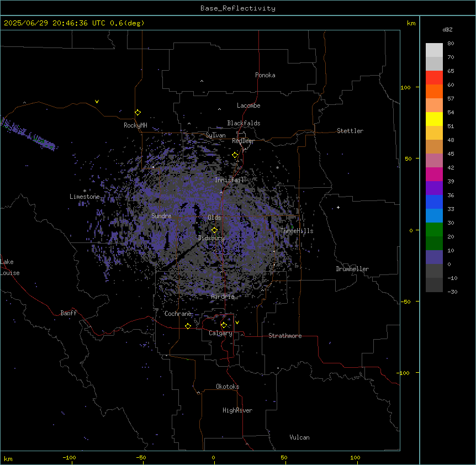Viewport: 476px width, 465px height.
Task: Click the yellow V marker northeast of Calgary
Action: click(x=237, y=323)
